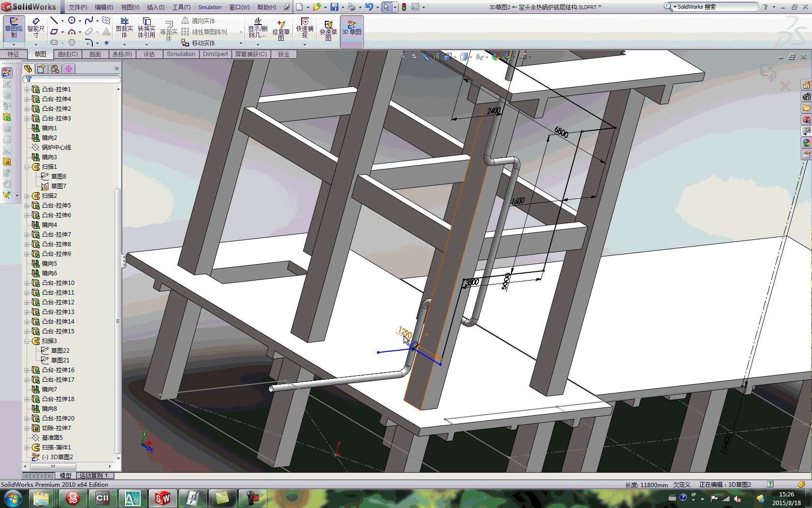
Task: Switch to the 模型 bottom tab
Action: click(x=66, y=476)
